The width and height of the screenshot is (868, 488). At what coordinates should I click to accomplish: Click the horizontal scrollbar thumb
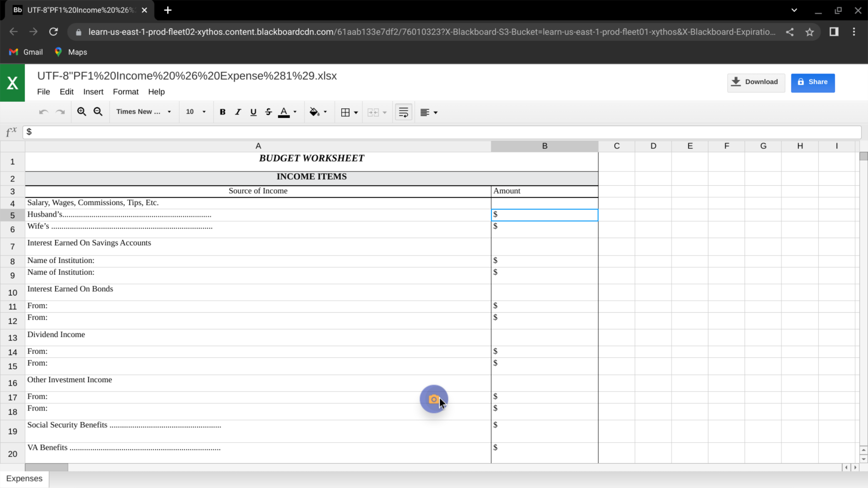point(46,468)
